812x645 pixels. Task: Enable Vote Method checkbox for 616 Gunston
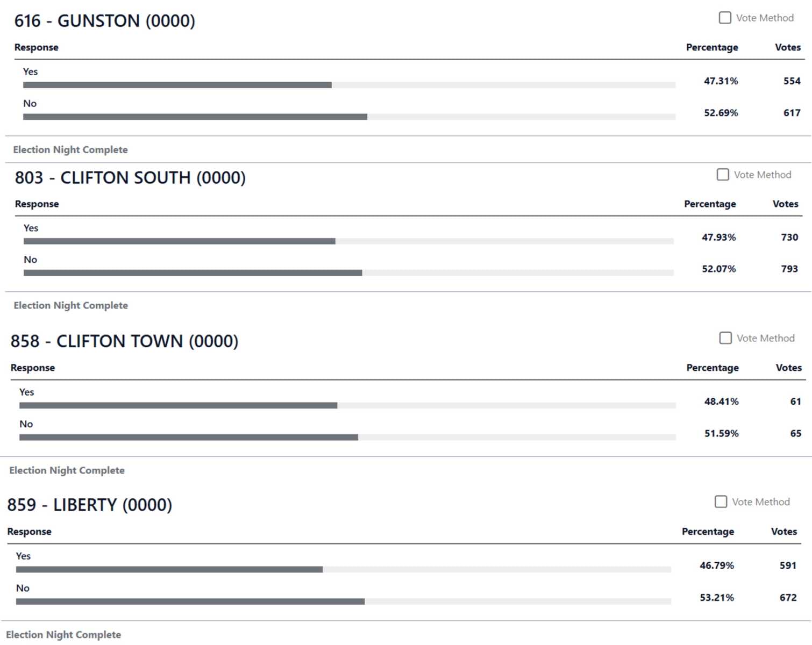[x=725, y=18]
